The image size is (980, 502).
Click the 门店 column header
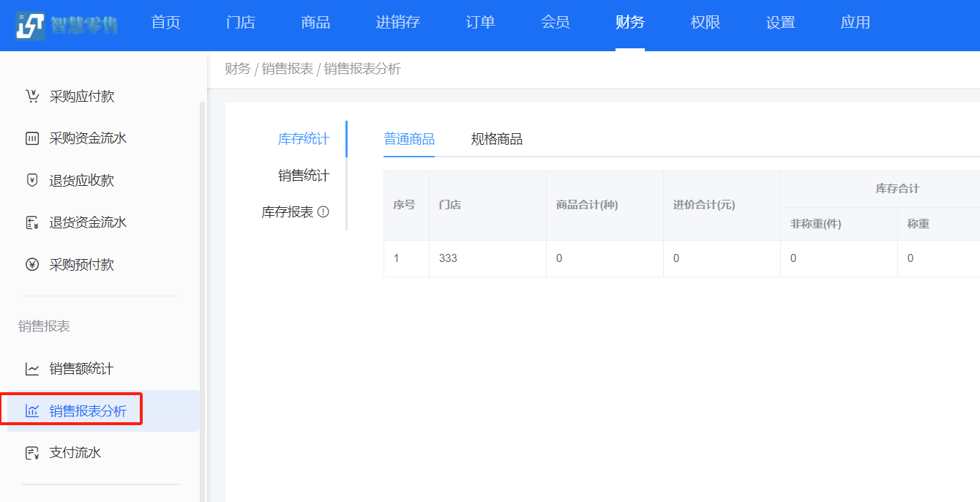487,206
